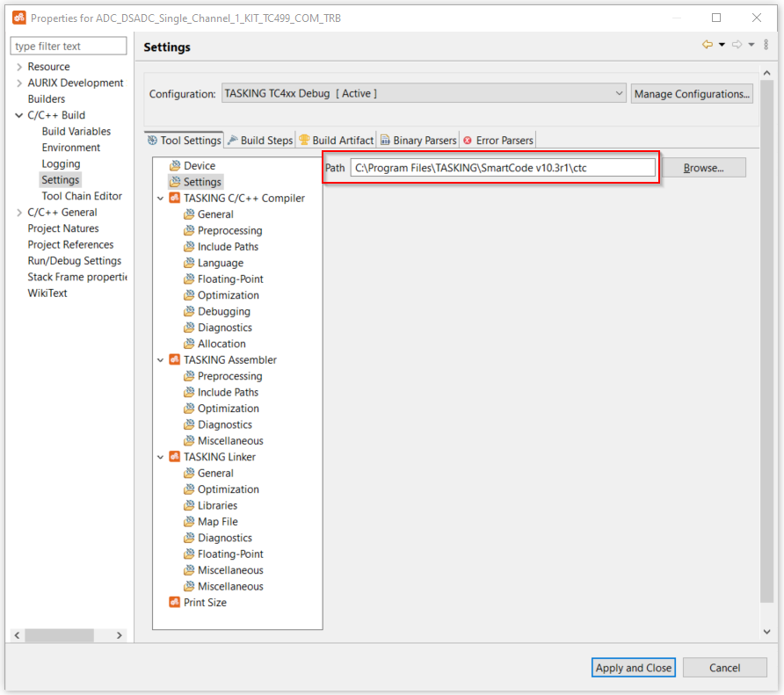Click the down scroll arrow of the Settings pane
This screenshot has height=695, width=784.
click(767, 632)
